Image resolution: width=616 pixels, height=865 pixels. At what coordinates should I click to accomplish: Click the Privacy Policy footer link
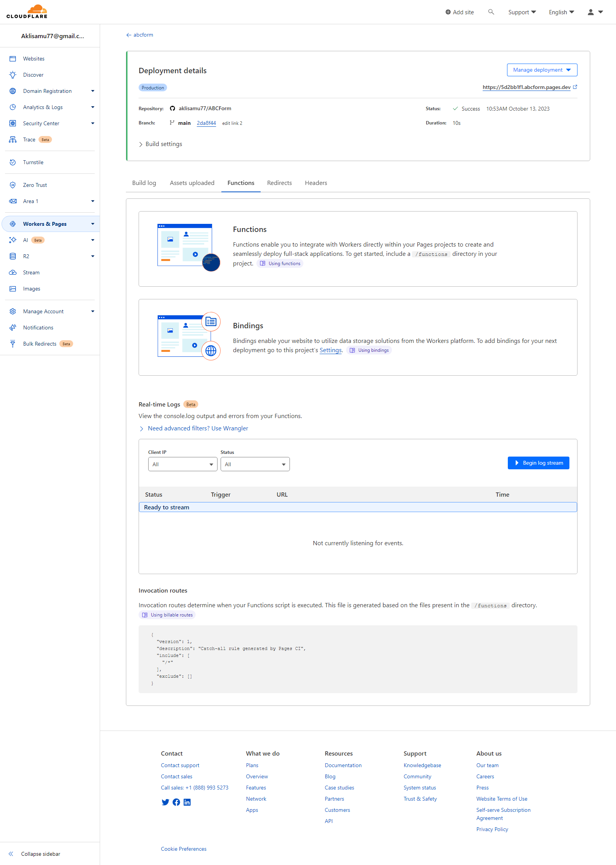pos(492,829)
